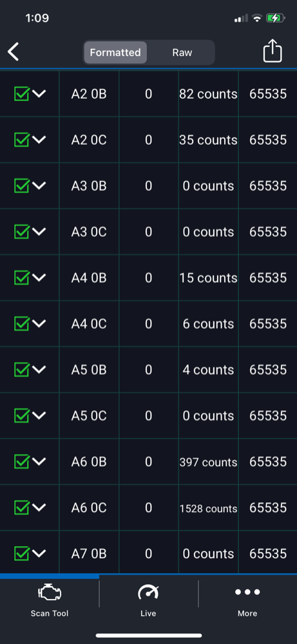Viewport: 297px width, 644px height.
Task: Select the 1528 counts value
Action: click(208, 509)
